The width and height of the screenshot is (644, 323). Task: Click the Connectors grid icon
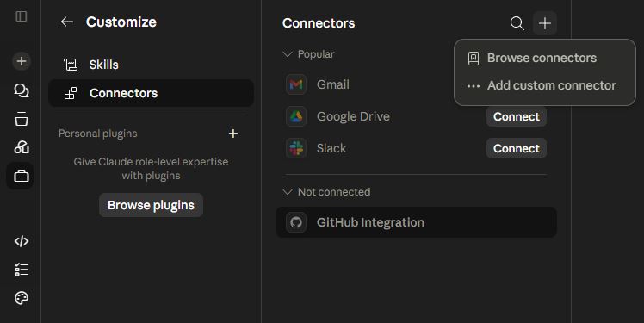click(71, 93)
